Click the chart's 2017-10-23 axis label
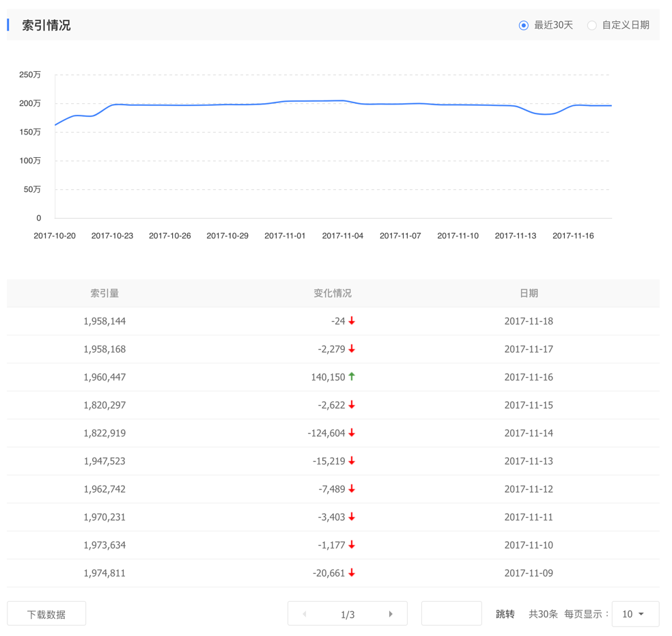The image size is (672, 636). click(112, 236)
